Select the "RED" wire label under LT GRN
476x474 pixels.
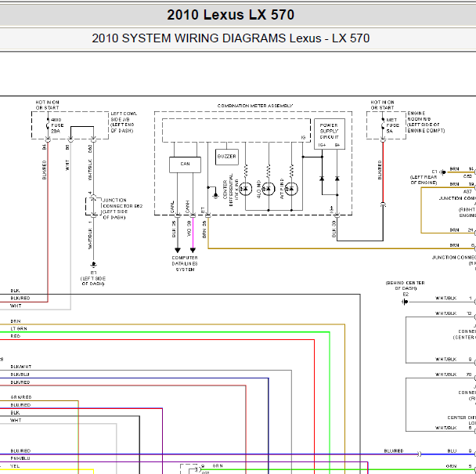click(15, 336)
